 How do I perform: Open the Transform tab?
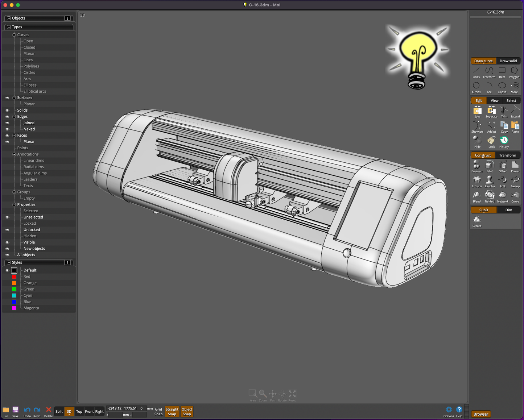click(x=507, y=155)
